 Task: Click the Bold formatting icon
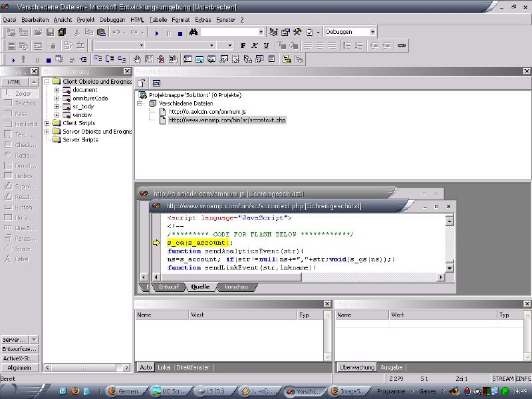click(x=243, y=46)
